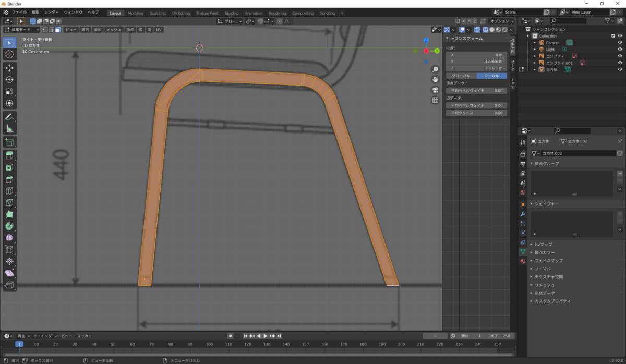
Task: Click the play animation button
Action: click(x=265, y=336)
